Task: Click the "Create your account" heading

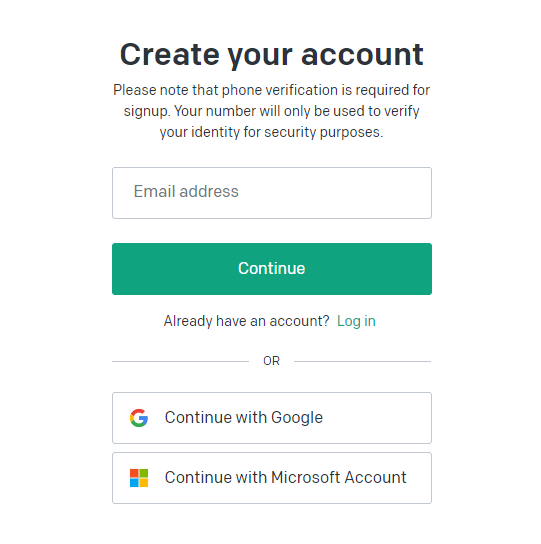Action: coord(271,54)
